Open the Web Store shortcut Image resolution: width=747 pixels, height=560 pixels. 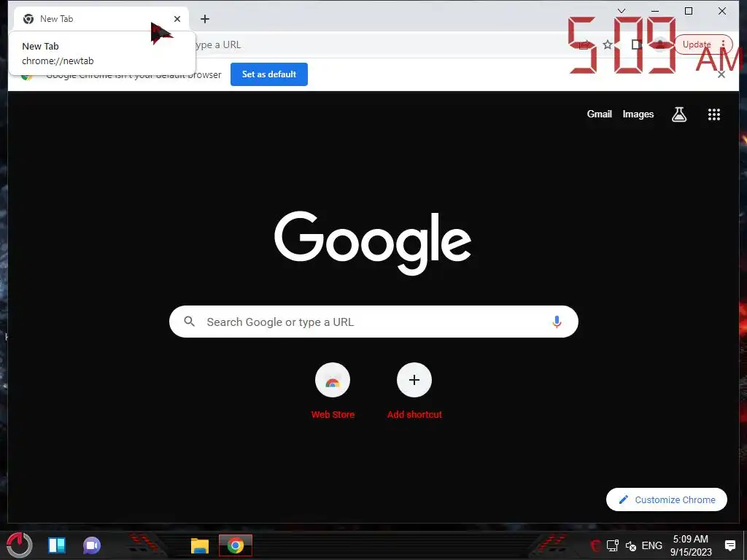tap(333, 391)
